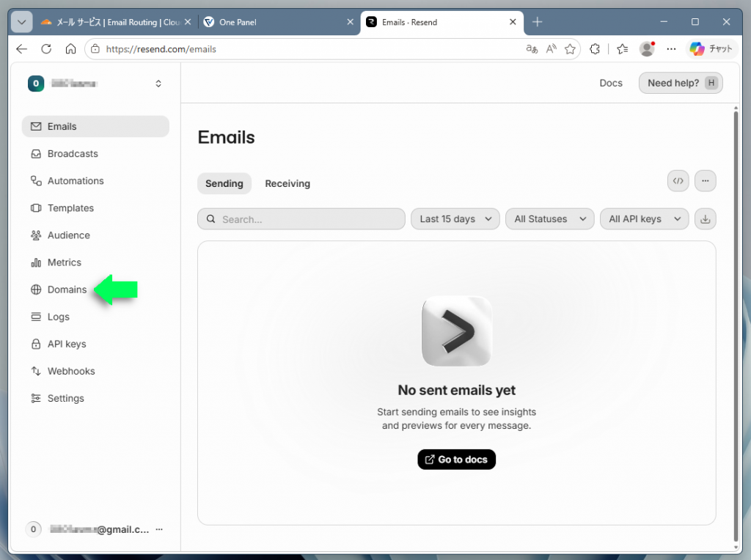Open the Docs link in header
The height and width of the screenshot is (560, 751).
point(611,84)
